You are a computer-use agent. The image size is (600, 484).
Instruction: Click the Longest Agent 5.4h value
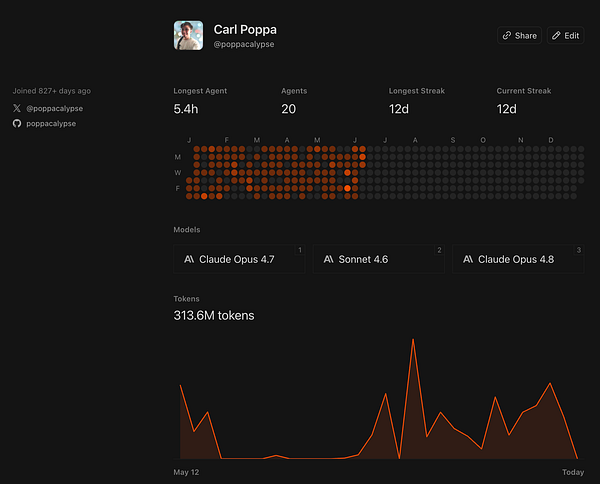[186, 109]
